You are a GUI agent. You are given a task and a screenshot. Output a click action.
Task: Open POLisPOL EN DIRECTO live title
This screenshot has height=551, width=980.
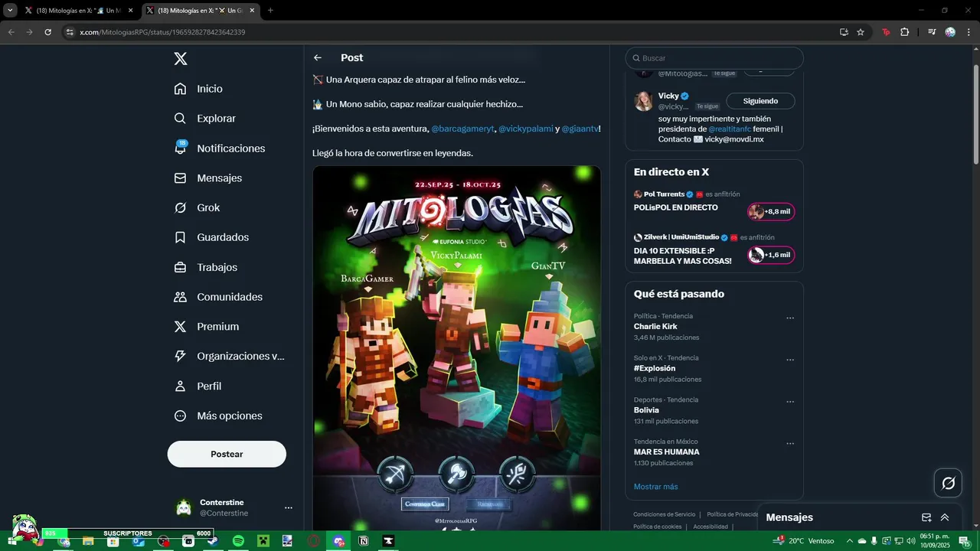click(676, 207)
